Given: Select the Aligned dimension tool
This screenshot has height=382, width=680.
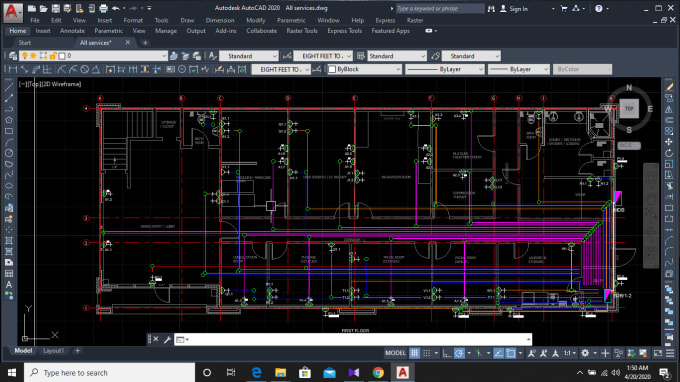Looking at the screenshot, I should pos(24,69).
